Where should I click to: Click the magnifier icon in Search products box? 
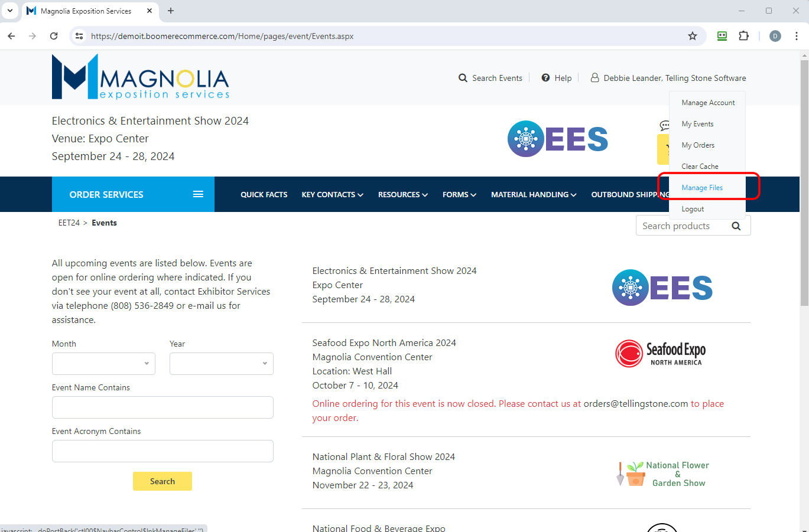(x=736, y=226)
